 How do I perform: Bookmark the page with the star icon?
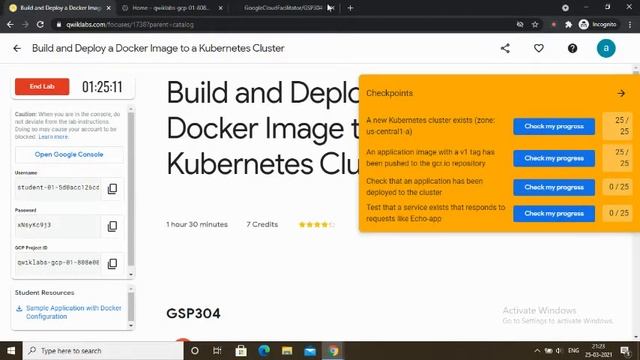(535, 24)
